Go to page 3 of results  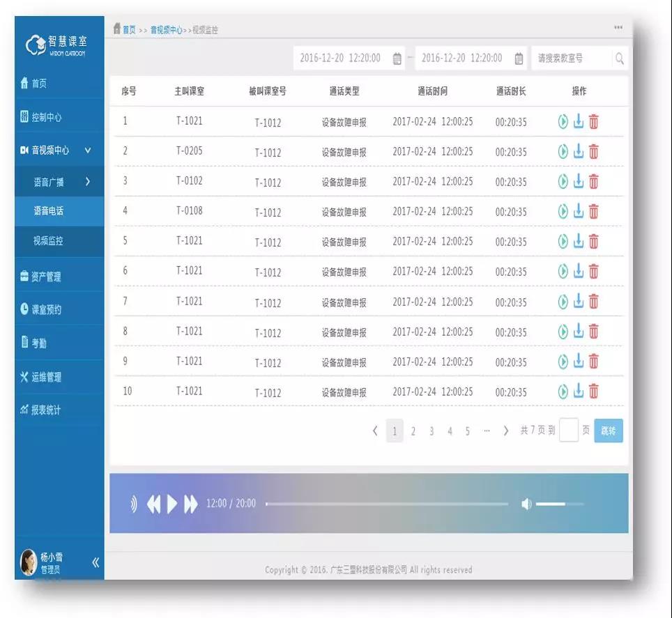click(x=432, y=431)
